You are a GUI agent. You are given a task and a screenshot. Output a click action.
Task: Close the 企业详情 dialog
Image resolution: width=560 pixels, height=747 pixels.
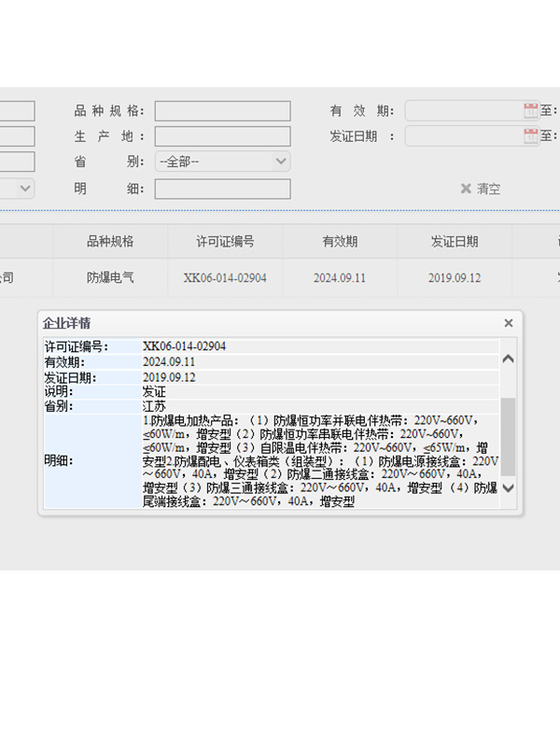pos(509,323)
